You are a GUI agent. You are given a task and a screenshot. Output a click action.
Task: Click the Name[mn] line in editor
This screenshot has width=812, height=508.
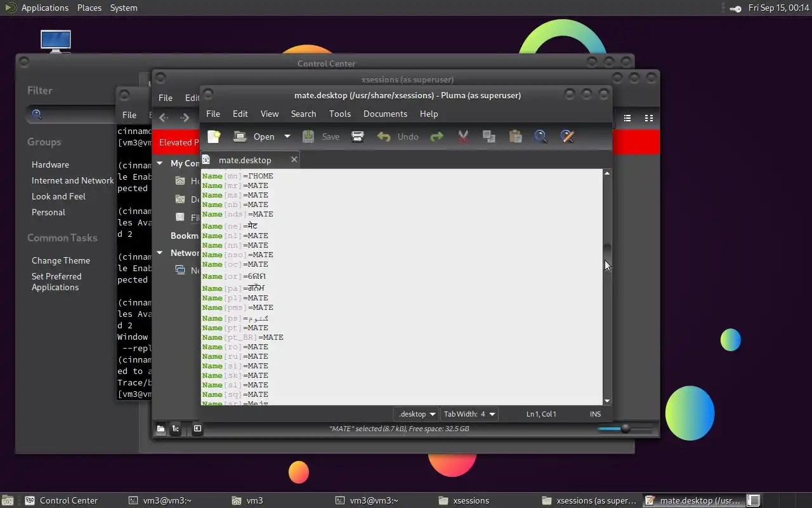click(x=237, y=176)
